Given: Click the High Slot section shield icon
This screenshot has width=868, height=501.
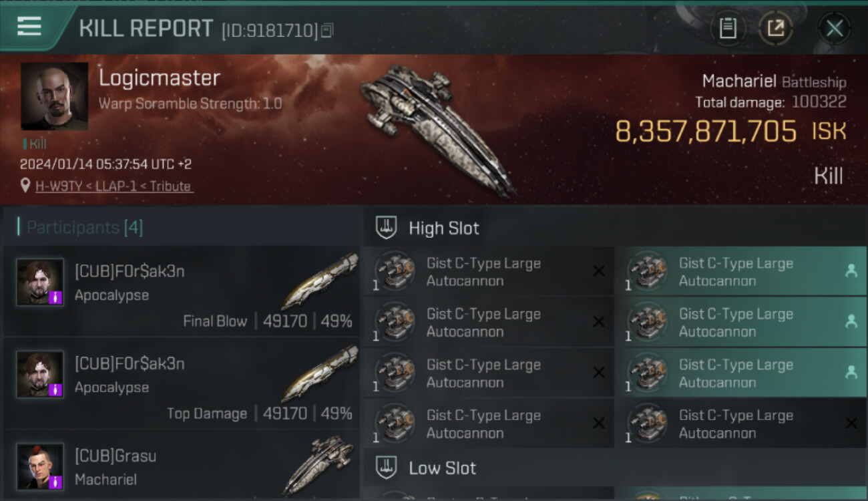Looking at the screenshot, I should [x=387, y=228].
